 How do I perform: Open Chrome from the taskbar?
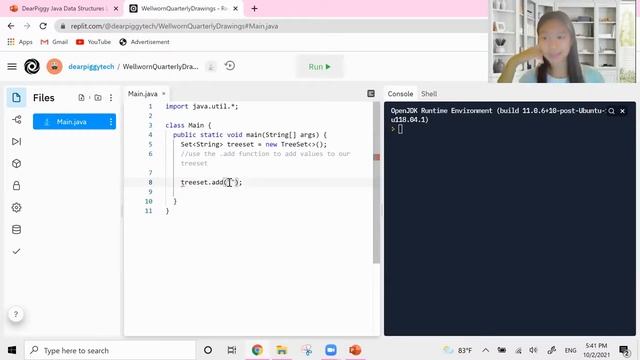(x=257, y=350)
